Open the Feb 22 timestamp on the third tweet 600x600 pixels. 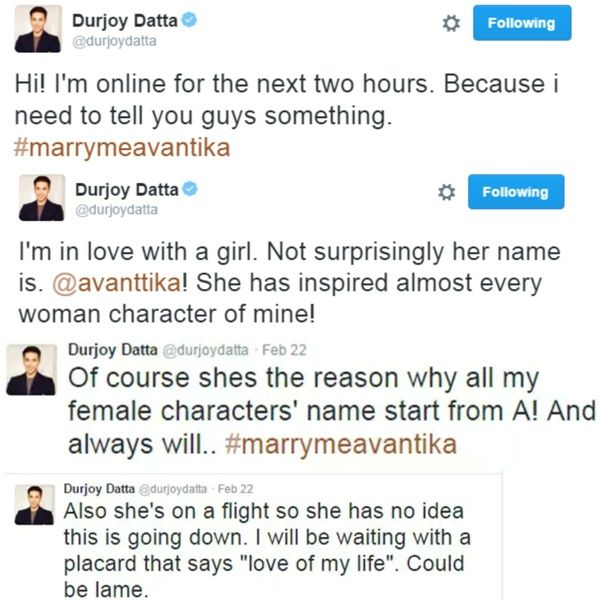click(x=284, y=350)
